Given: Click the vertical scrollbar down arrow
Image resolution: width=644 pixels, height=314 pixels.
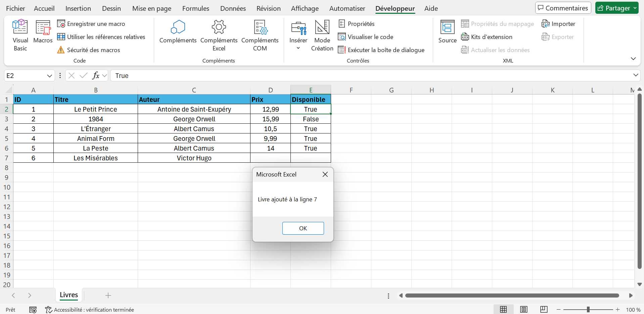Looking at the screenshot, I should [x=640, y=284].
